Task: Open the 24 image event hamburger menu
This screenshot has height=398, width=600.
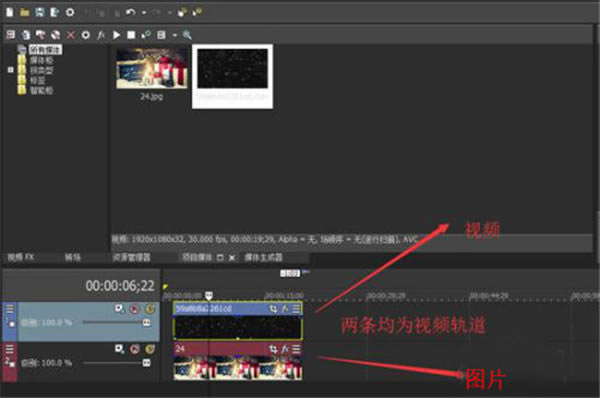Action: [x=296, y=349]
